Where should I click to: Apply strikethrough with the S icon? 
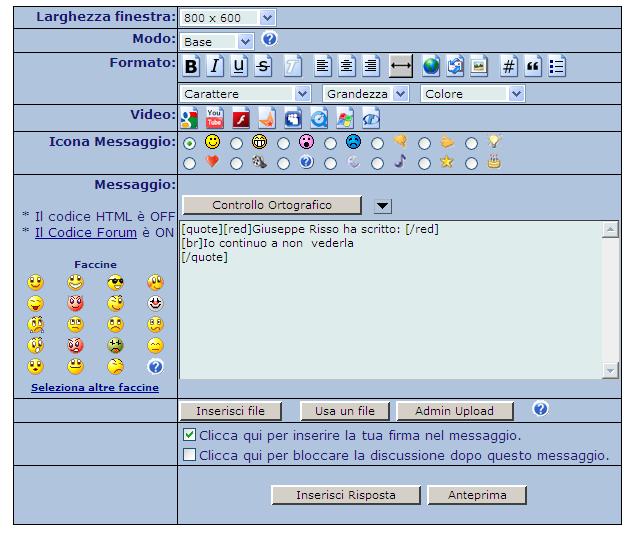263,66
